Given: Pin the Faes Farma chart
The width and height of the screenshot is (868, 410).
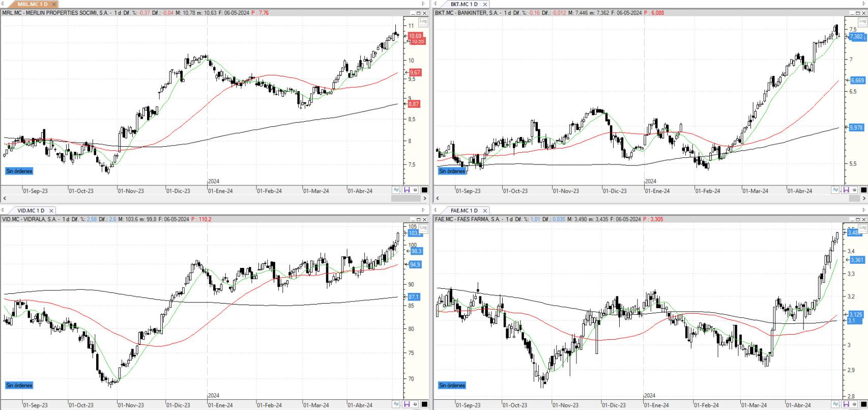Looking at the screenshot, I should point(854,404).
